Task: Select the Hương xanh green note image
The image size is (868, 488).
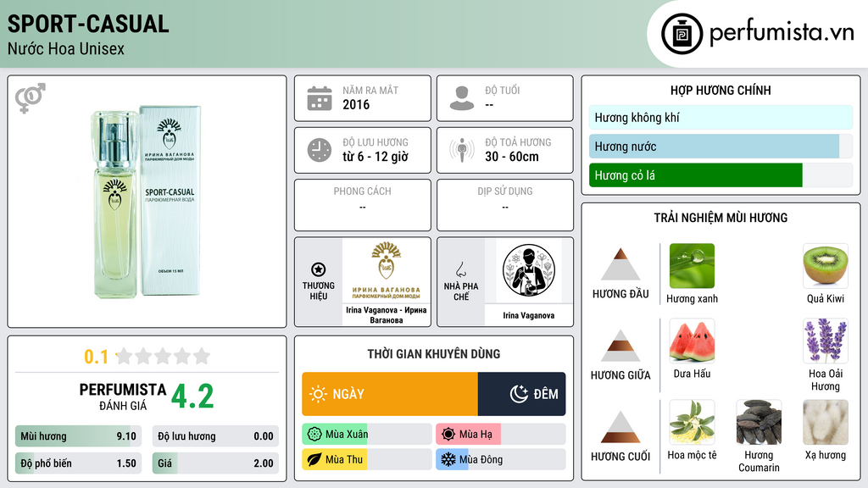Action: click(692, 266)
